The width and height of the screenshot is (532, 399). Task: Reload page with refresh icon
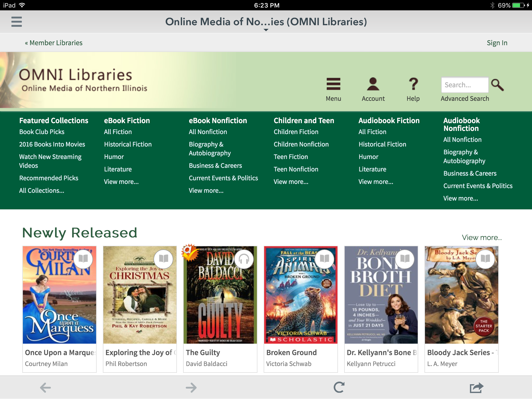(339, 387)
